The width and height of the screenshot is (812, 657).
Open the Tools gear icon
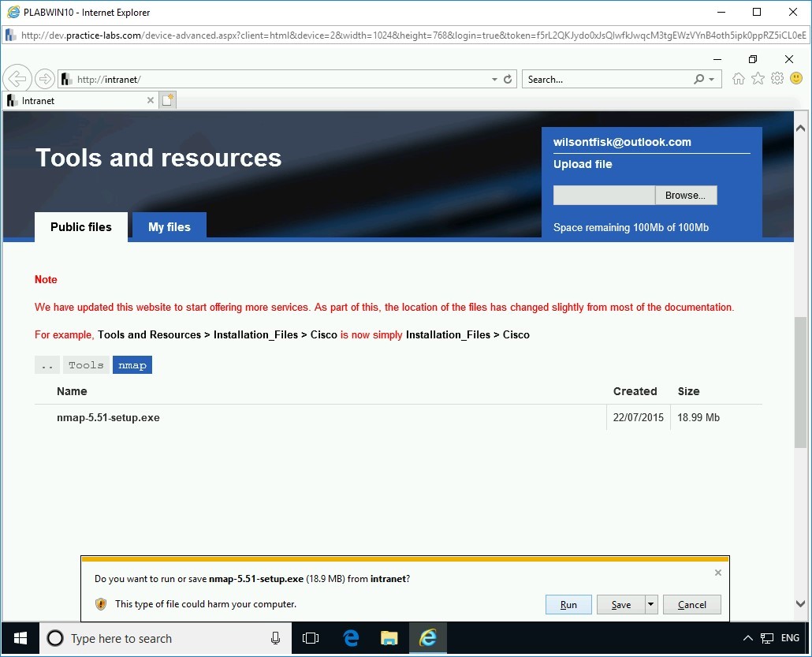(x=777, y=78)
